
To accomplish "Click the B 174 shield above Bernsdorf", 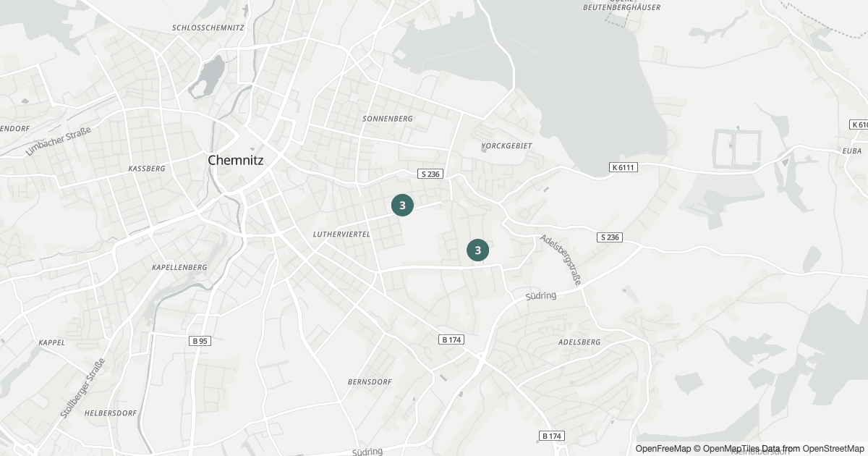I will click(x=451, y=339).
